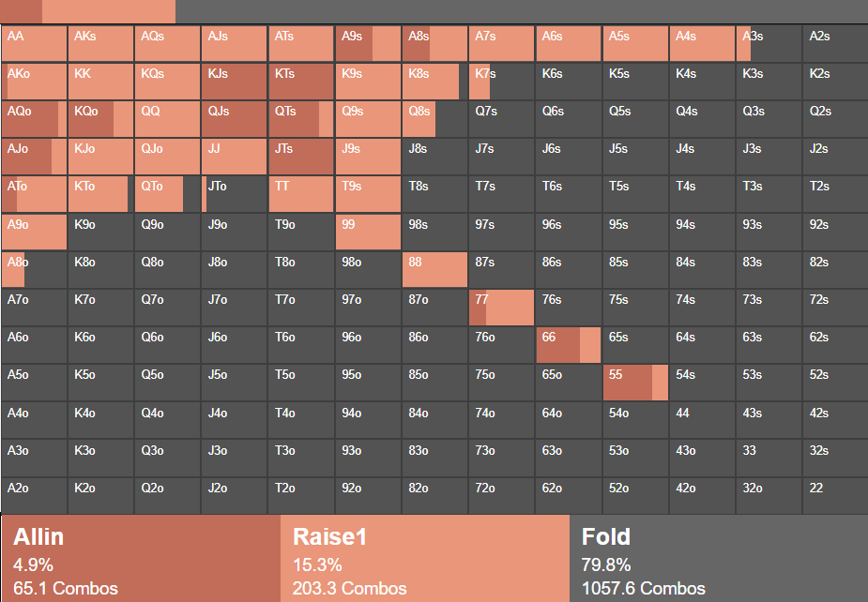Click the JTs hand cell
The image size is (868, 602).
tap(301, 157)
